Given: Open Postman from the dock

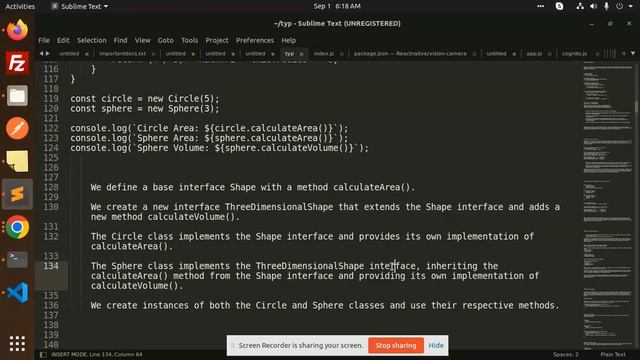Looking at the screenshot, I should point(17,129).
